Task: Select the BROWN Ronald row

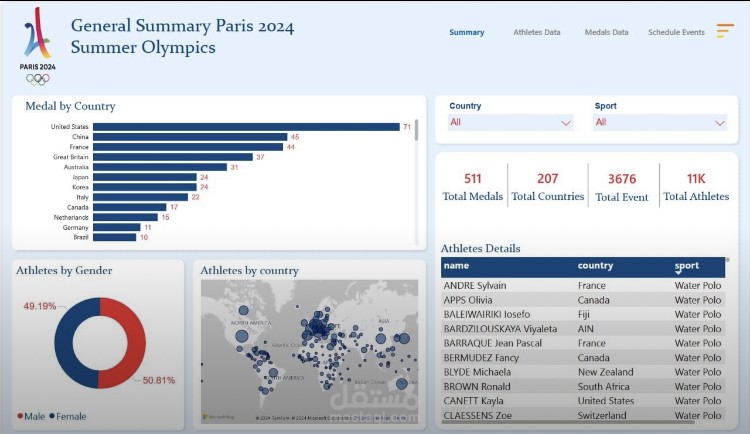Action: [x=583, y=386]
